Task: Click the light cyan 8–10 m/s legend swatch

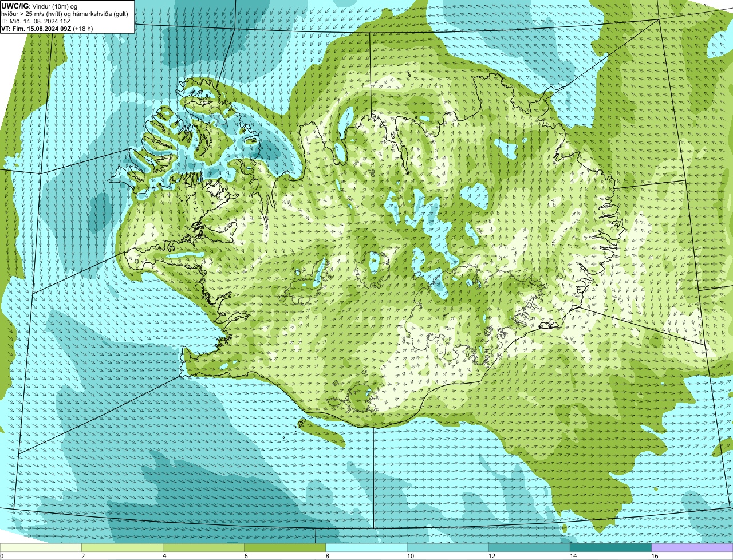Action: click(x=366, y=548)
